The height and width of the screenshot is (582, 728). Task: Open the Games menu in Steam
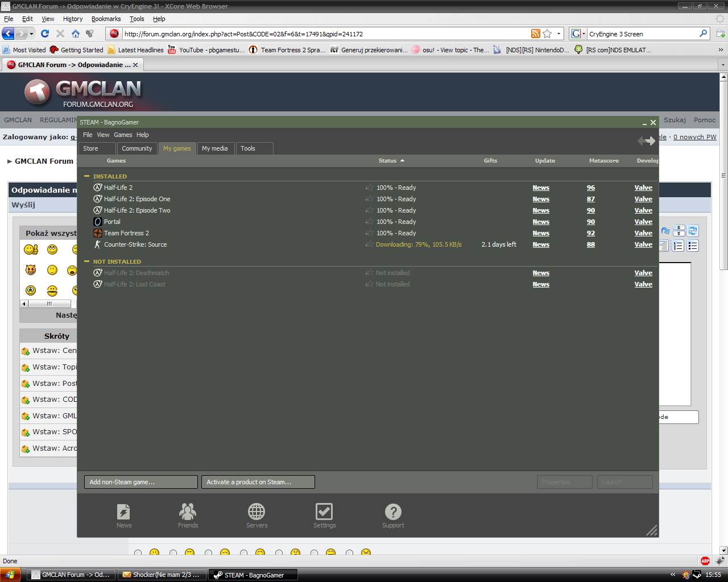[x=123, y=135]
